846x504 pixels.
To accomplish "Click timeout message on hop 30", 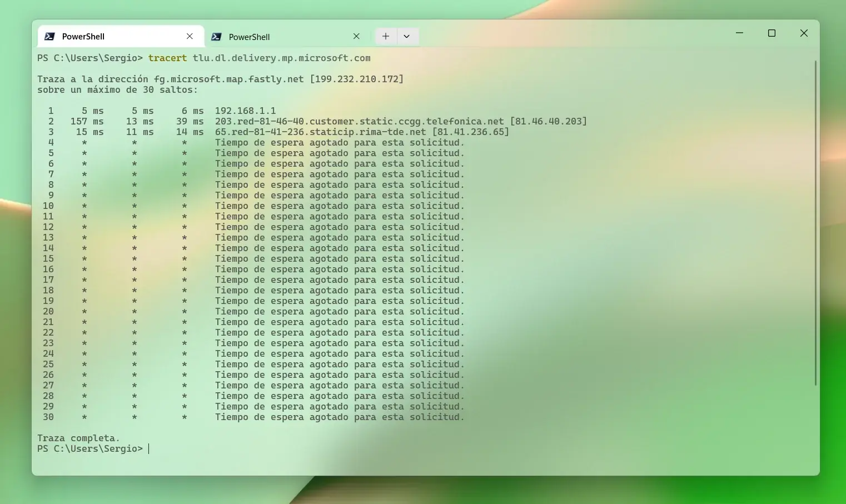I will click(340, 417).
